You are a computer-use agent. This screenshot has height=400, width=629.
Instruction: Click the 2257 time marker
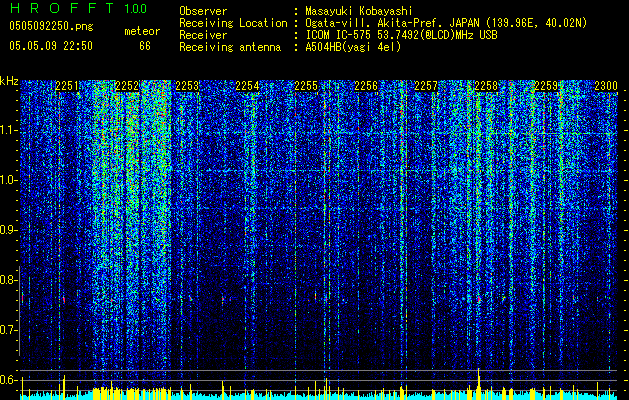click(426, 86)
